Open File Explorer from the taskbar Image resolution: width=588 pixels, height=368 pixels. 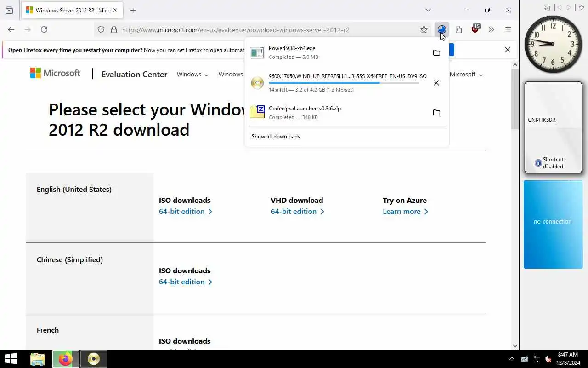(x=38, y=359)
